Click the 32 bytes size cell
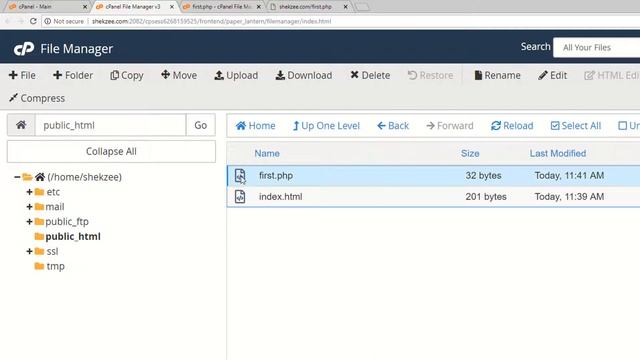 483,176
